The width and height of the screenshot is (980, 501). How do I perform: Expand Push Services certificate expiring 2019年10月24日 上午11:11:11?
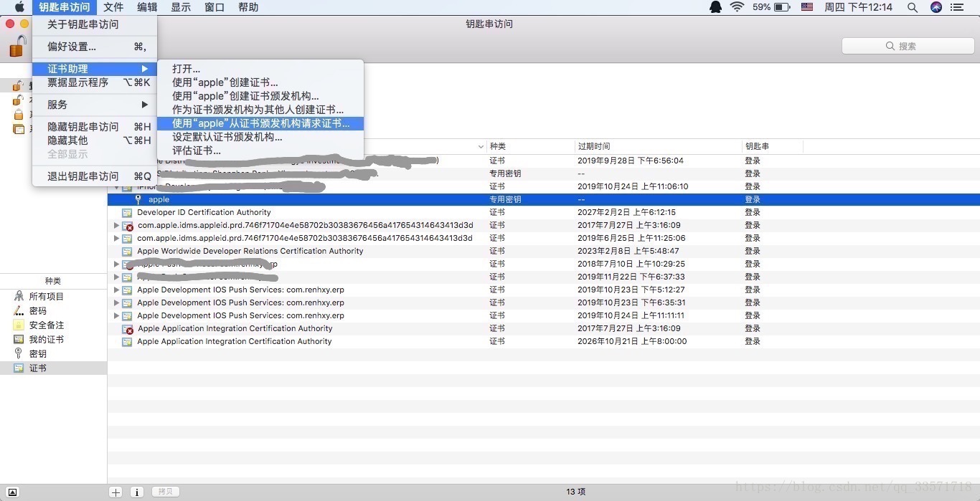[116, 316]
